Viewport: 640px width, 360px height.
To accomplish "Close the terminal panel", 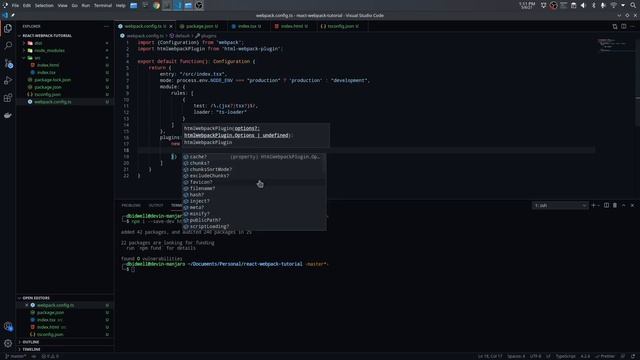I will click(633, 205).
